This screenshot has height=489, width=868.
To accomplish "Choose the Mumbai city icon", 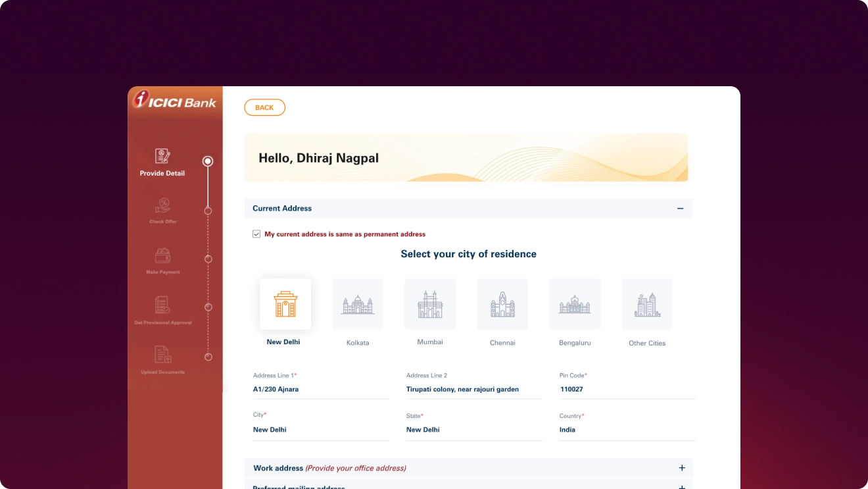I will (x=430, y=304).
